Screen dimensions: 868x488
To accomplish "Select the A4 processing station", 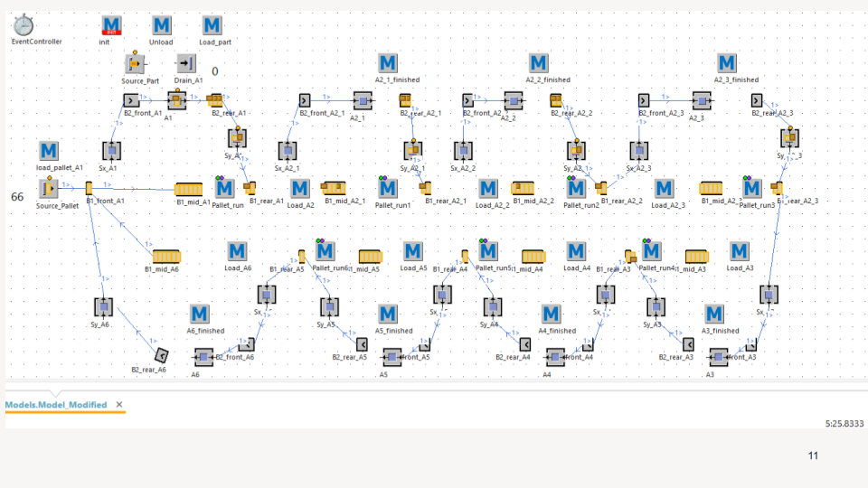I will [554, 358].
